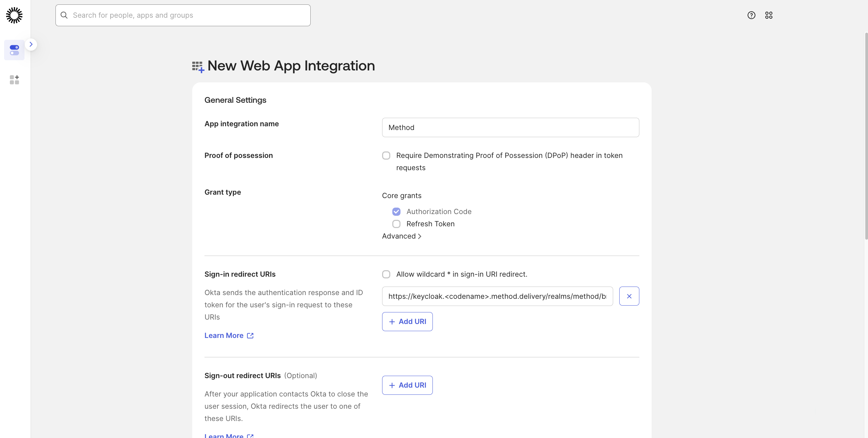Toggle the Authorization Code checkbox
This screenshot has height=438, width=868.
click(x=396, y=212)
